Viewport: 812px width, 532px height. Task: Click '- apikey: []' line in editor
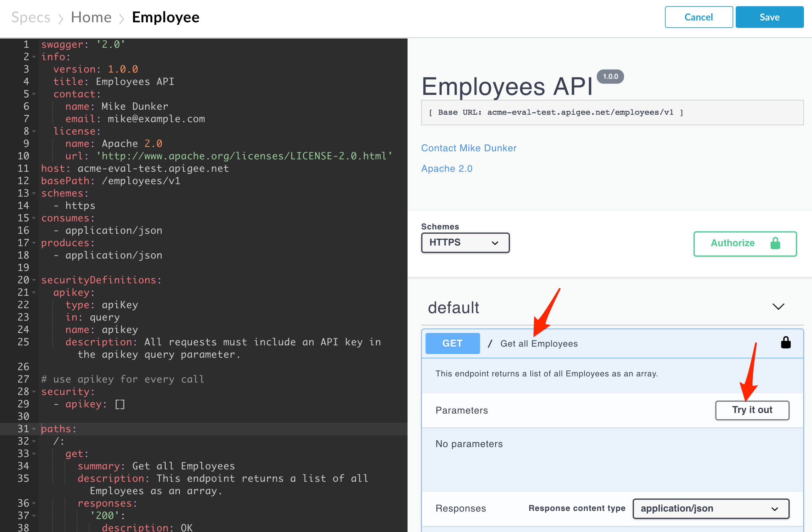pos(89,404)
